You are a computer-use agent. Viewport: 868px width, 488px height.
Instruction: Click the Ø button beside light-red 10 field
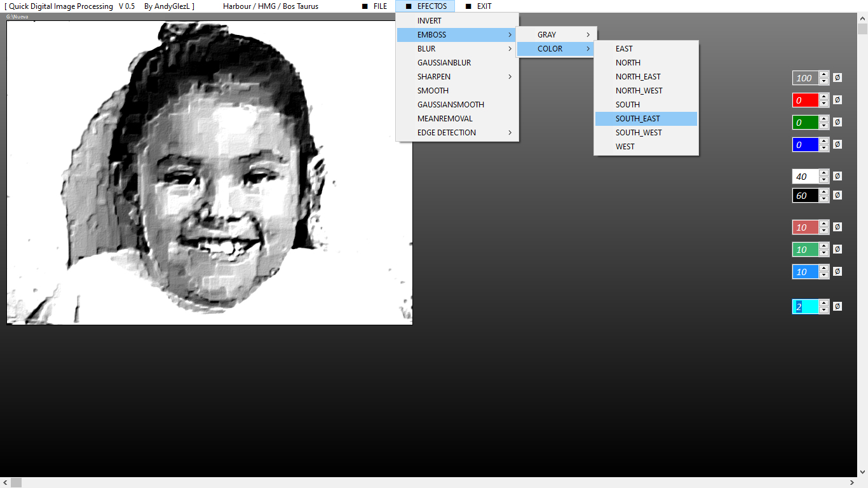tap(837, 227)
